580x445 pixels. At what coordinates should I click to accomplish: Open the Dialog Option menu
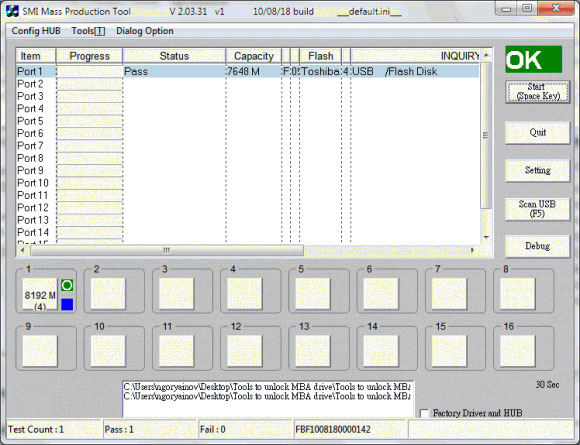tap(145, 31)
